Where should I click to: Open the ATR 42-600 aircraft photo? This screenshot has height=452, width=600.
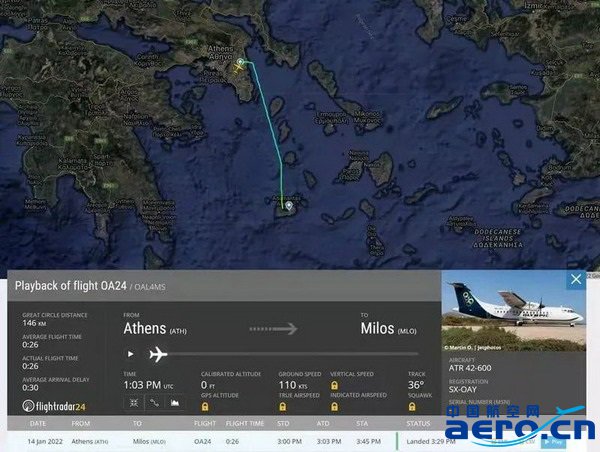pos(514,310)
